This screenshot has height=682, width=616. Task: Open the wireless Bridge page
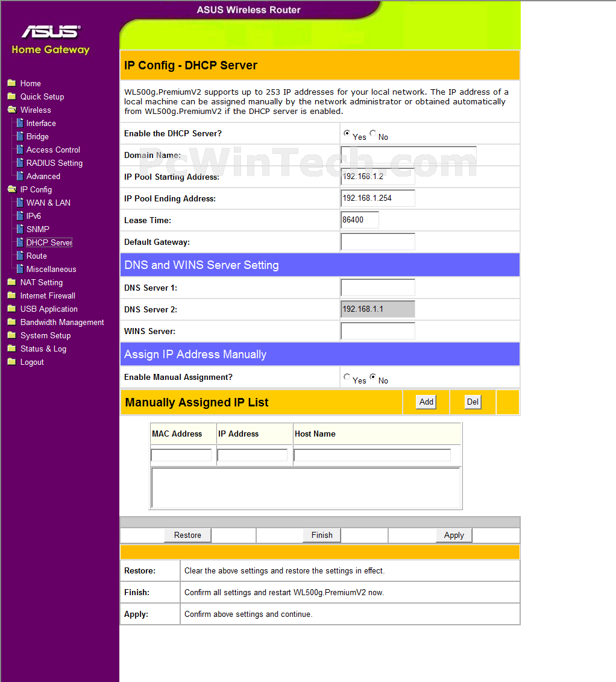pyautogui.click(x=37, y=136)
